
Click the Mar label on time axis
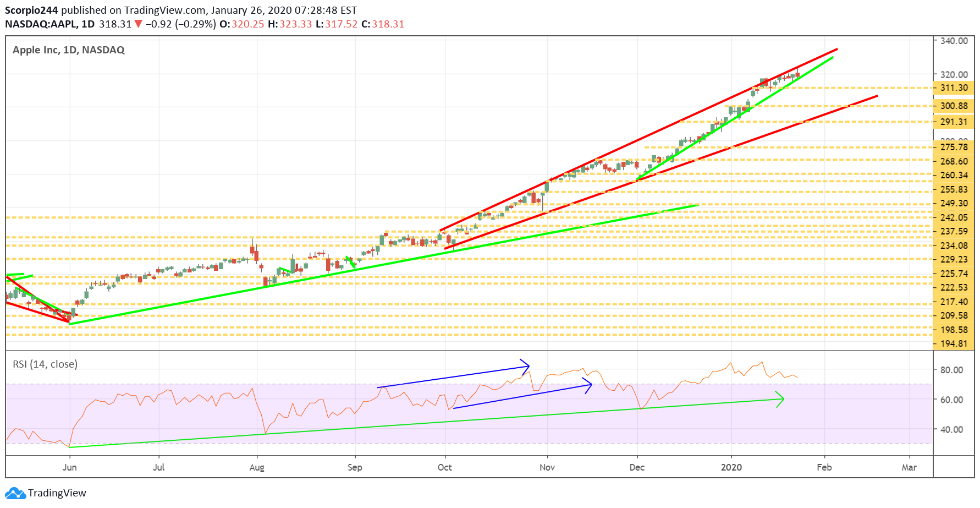click(910, 468)
